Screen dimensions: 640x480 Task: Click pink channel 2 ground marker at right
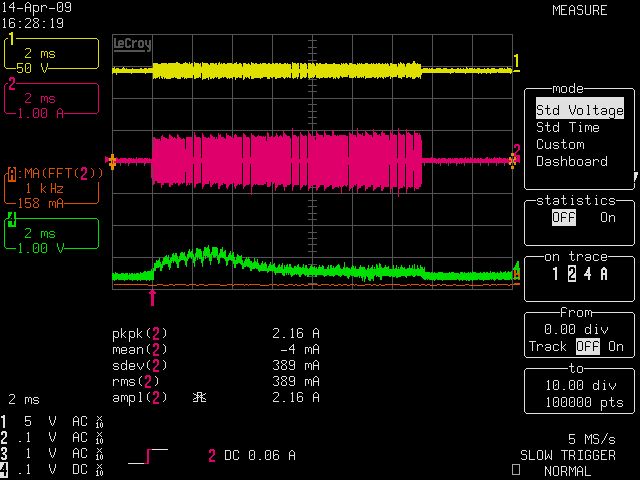[517, 153]
